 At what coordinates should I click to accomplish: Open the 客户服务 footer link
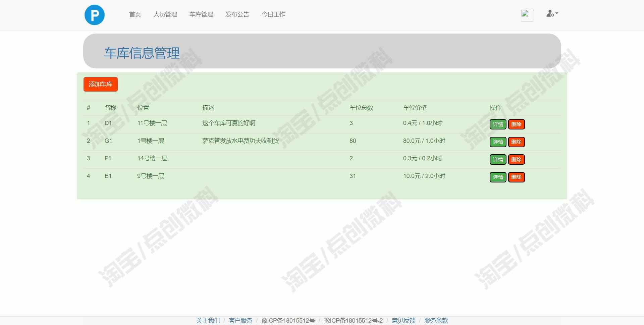(x=240, y=321)
